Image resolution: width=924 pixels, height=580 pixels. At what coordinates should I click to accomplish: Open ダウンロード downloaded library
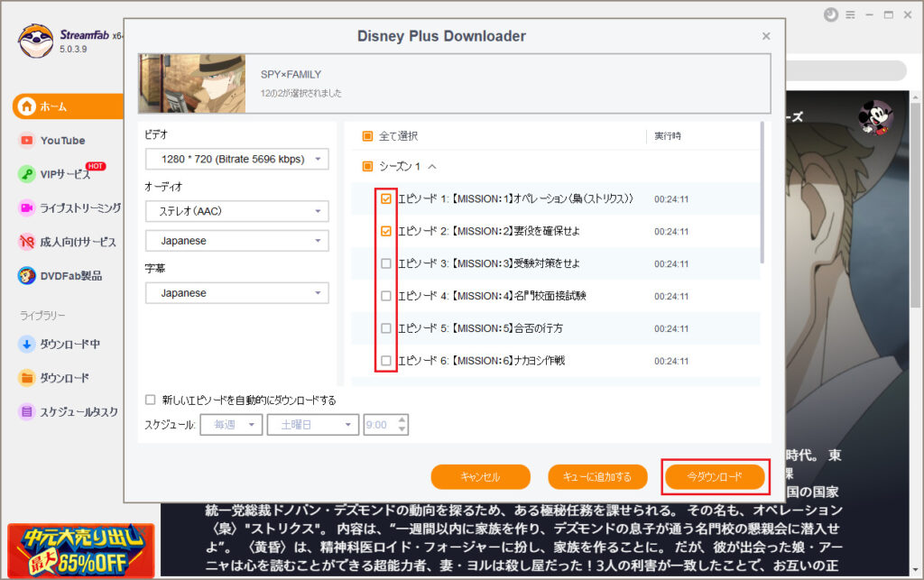64,378
